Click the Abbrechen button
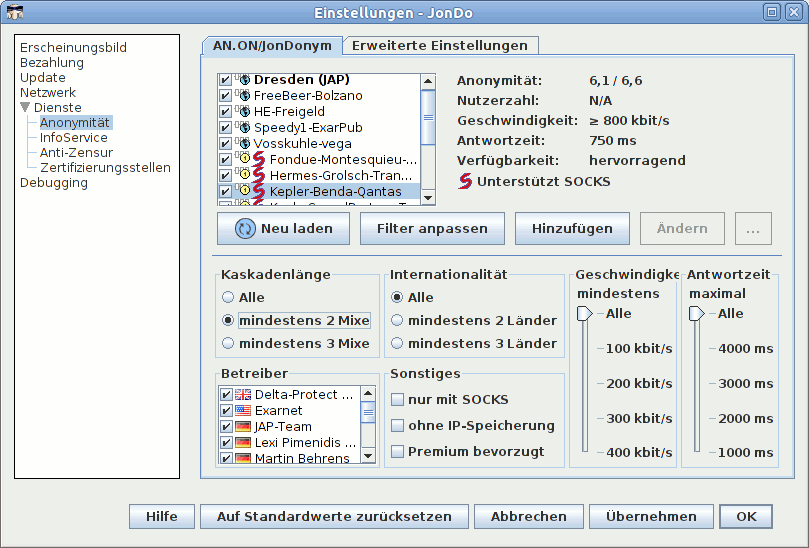This screenshot has height=548, width=809. pyautogui.click(x=529, y=517)
